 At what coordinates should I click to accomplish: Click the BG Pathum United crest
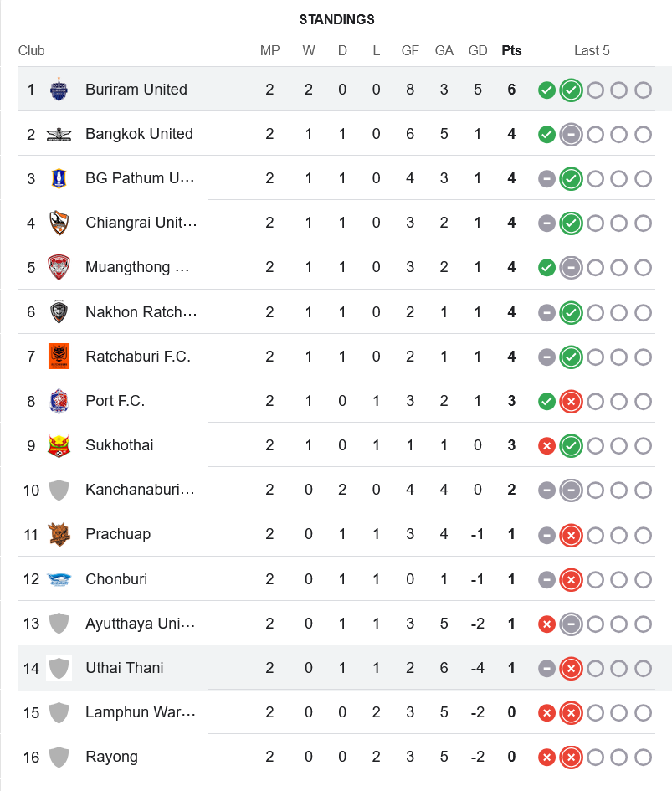59,178
